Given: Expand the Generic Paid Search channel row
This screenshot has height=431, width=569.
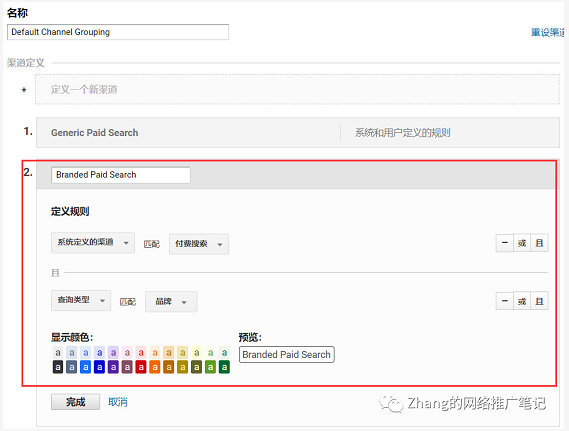Looking at the screenshot, I should pos(298,132).
